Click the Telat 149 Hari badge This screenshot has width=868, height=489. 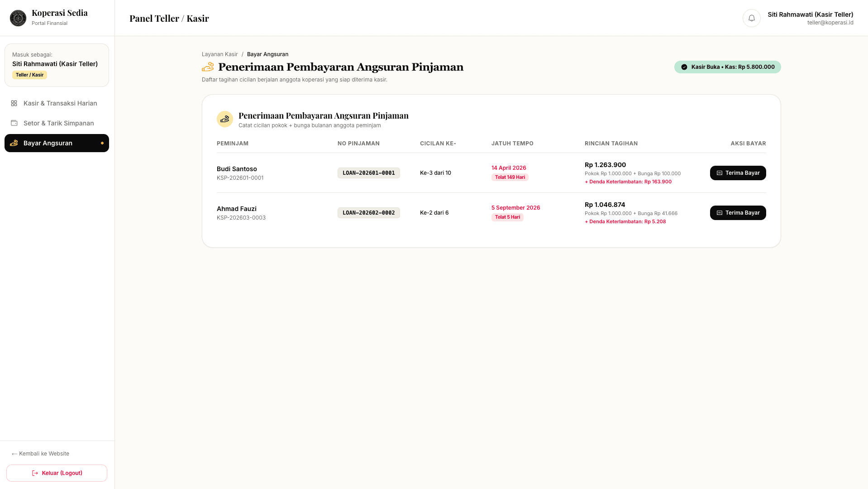pyautogui.click(x=510, y=177)
